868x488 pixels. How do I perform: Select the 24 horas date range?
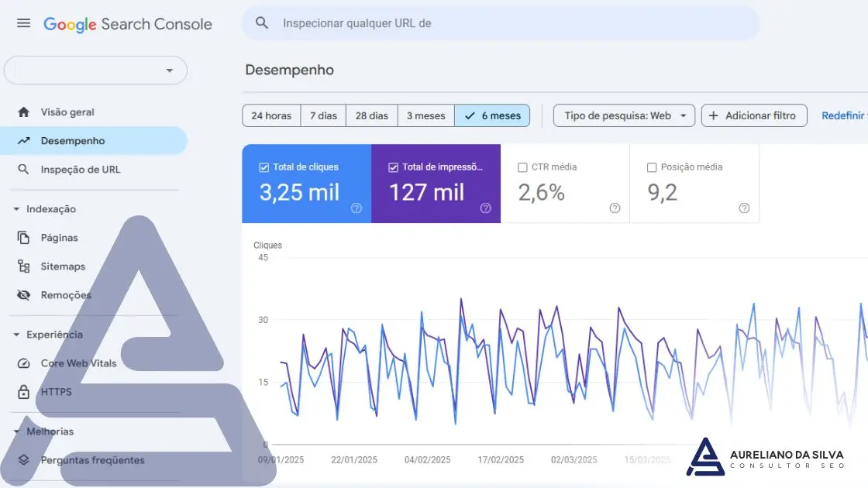pos(271,115)
